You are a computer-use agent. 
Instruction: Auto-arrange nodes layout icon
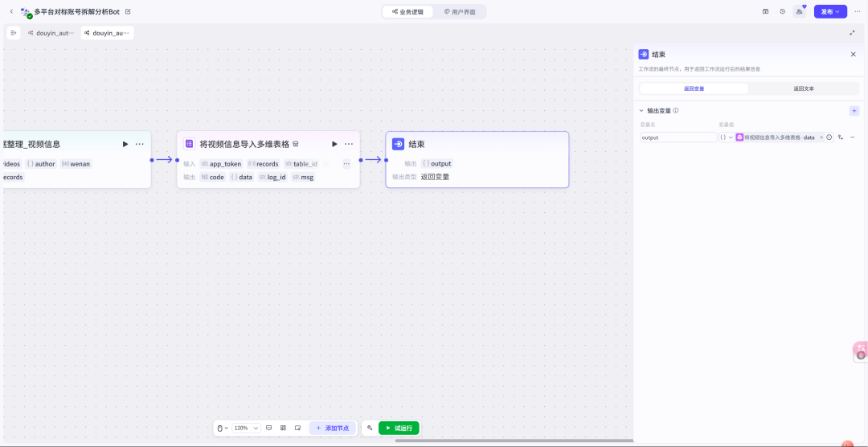[283, 429]
